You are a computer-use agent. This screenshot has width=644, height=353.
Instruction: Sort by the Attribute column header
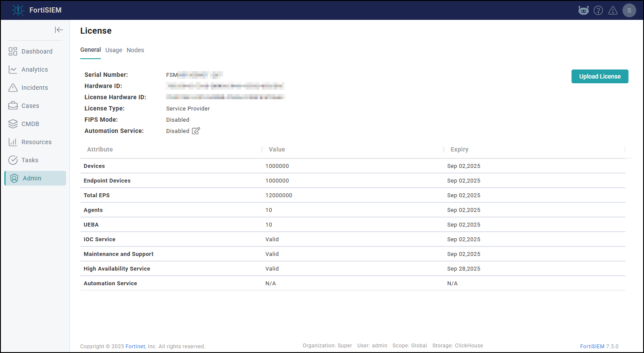[x=100, y=149]
